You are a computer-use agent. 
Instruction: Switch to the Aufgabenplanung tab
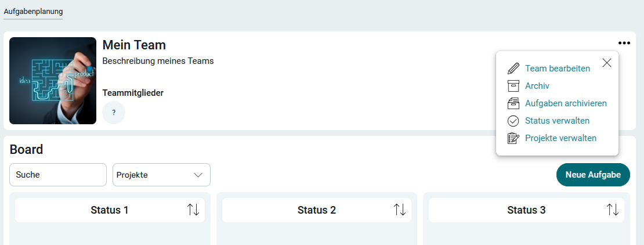click(x=33, y=11)
